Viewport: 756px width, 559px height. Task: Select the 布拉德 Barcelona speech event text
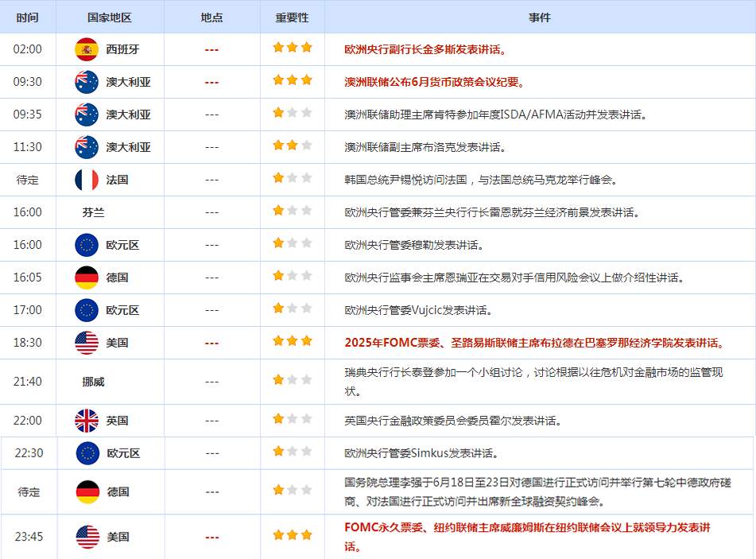coord(535,343)
